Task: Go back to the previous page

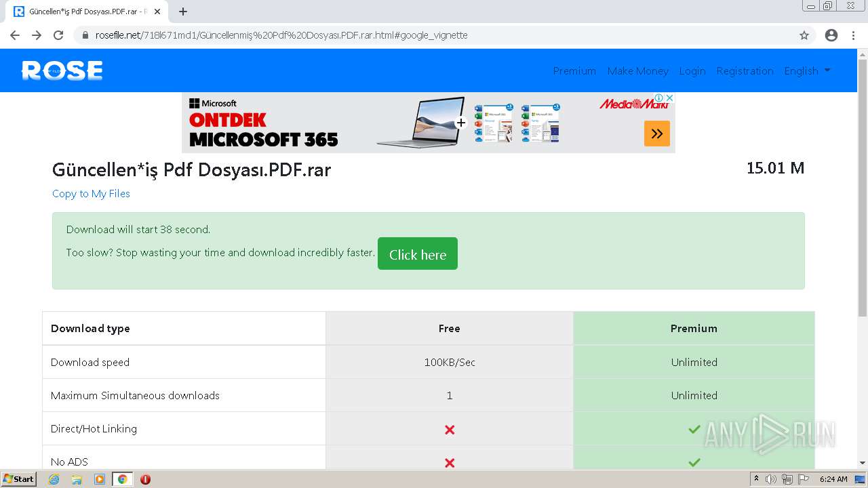Action: (15, 35)
